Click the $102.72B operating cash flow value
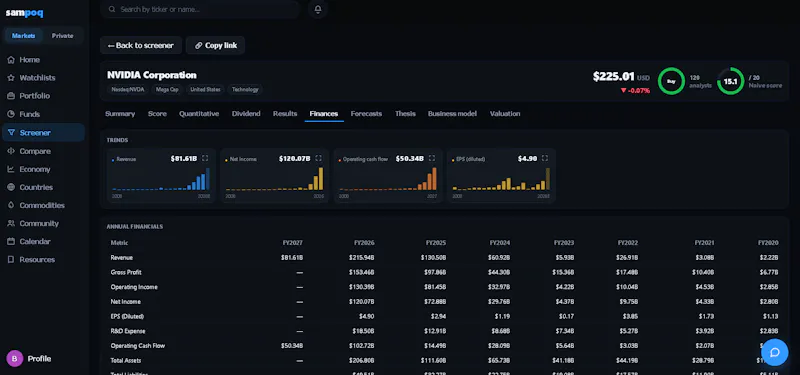This screenshot has width=800, height=375. 361,346
